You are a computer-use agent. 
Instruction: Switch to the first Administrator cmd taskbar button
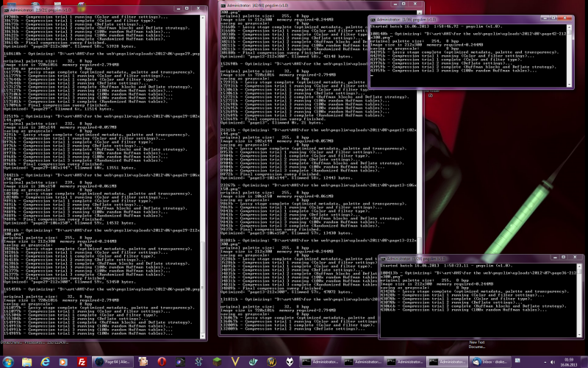click(x=320, y=362)
